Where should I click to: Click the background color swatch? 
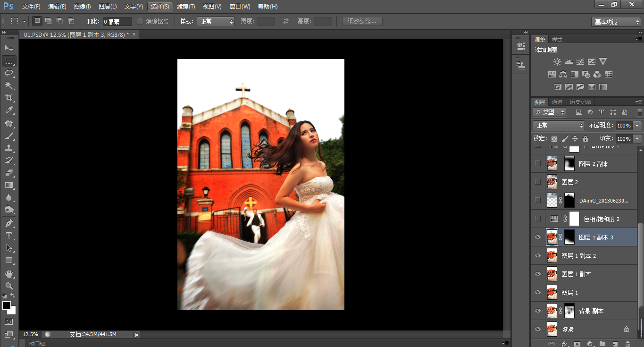pyautogui.click(x=13, y=311)
